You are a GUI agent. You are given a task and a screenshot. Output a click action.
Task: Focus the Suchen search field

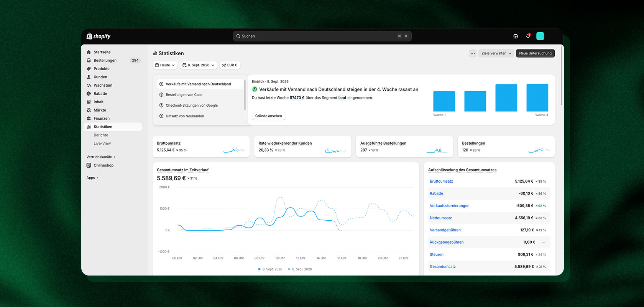(x=322, y=36)
